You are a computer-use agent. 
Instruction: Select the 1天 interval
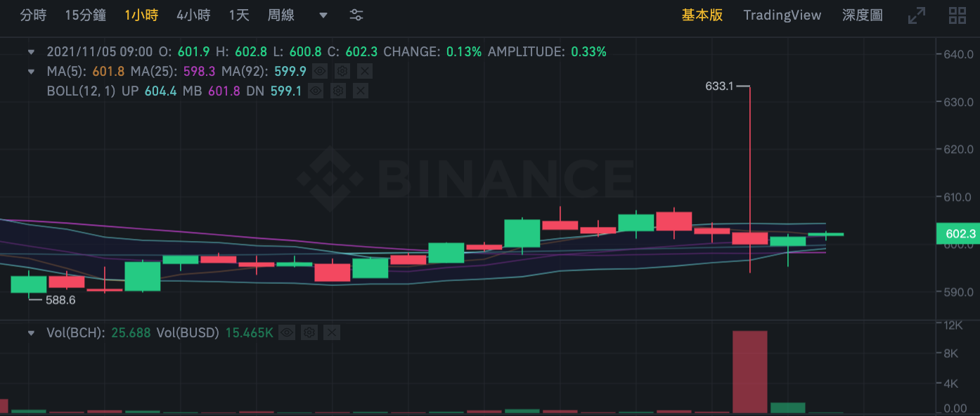coord(239,15)
